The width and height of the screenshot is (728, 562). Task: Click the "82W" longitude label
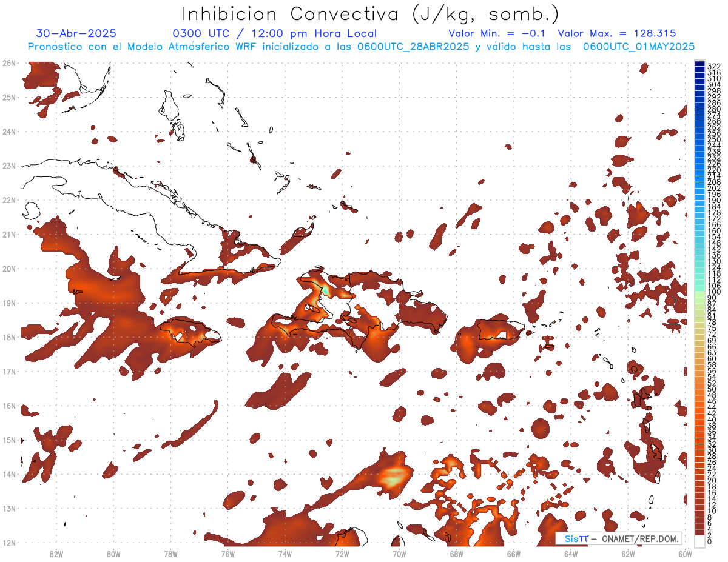tap(56, 554)
